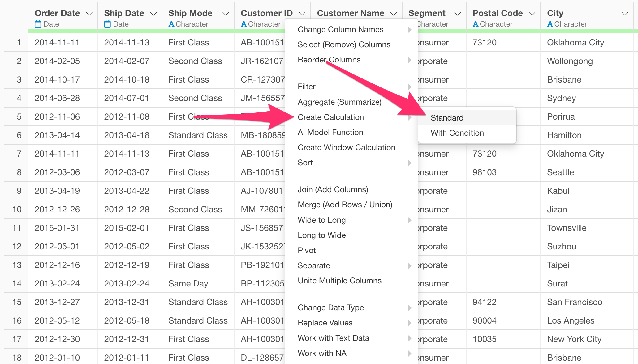Open the Ship Mode column dropdown arrow
638x364 pixels.
point(226,14)
